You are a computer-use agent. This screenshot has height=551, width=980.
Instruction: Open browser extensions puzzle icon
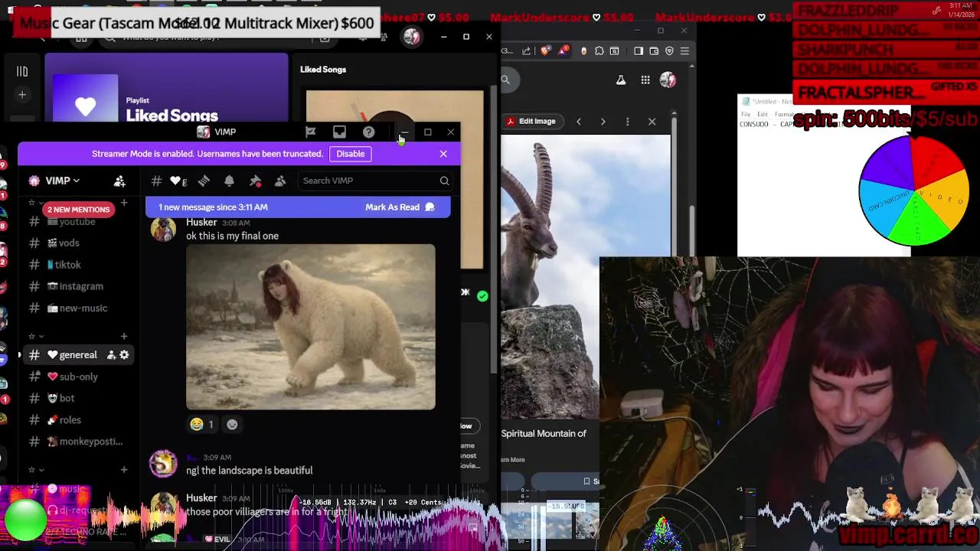[x=599, y=51]
